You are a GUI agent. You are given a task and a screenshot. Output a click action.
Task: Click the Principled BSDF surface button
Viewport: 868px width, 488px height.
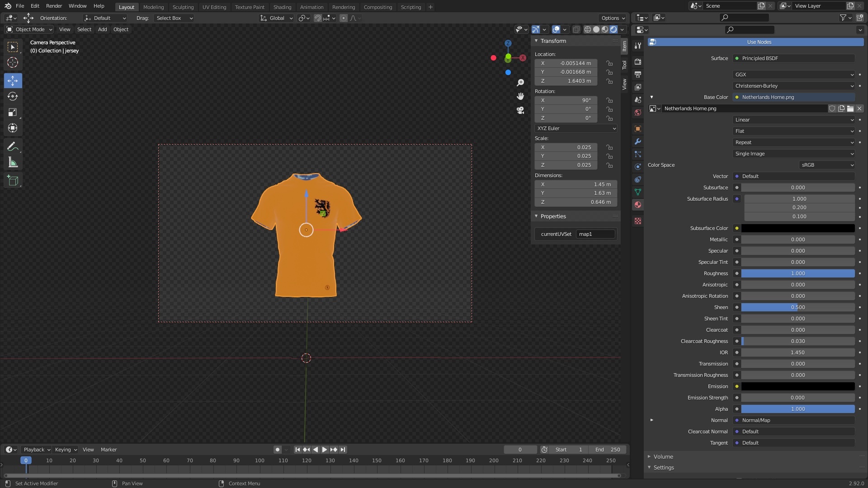point(794,58)
